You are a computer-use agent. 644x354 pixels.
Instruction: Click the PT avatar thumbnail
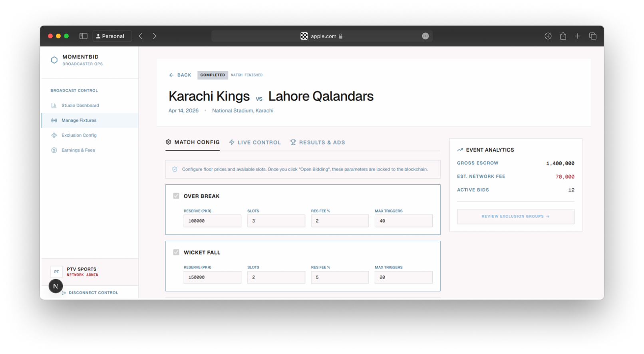(x=56, y=272)
